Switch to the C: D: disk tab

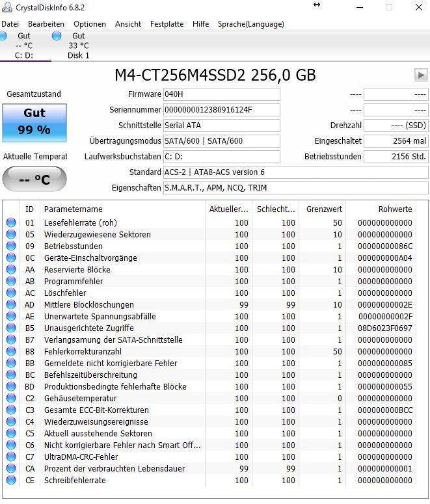point(24,46)
